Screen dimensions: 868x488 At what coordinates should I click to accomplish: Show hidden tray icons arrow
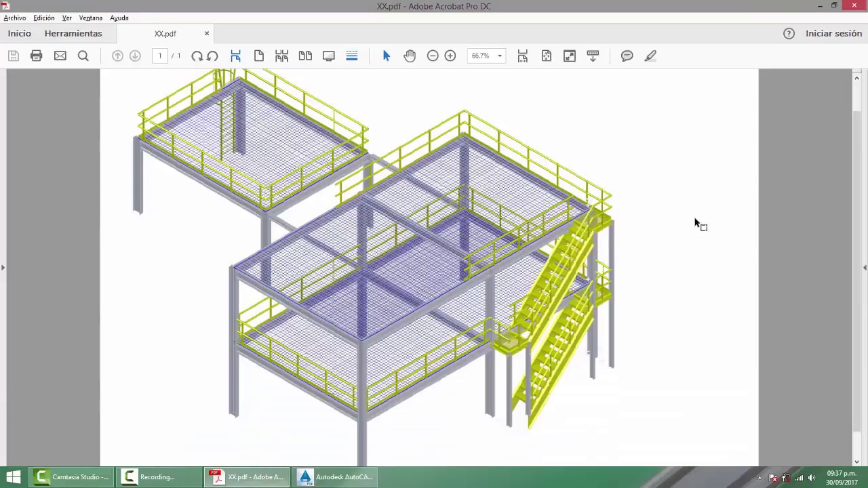(x=759, y=478)
